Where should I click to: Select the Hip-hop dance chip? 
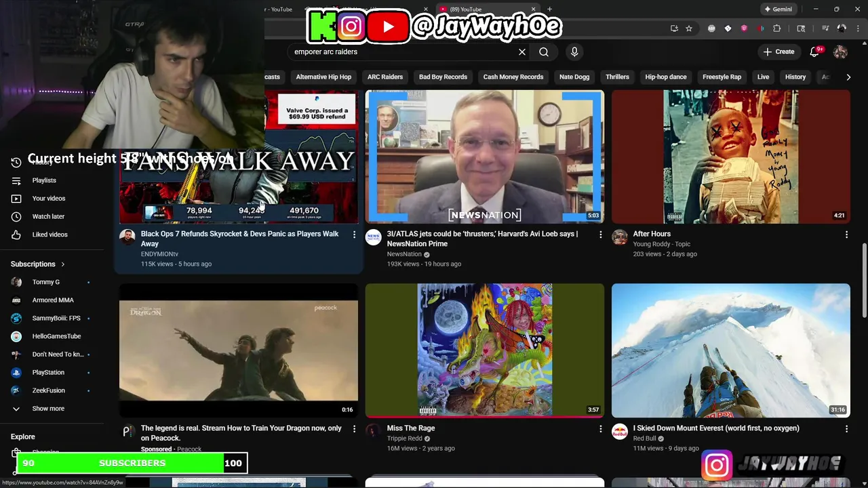click(x=666, y=77)
